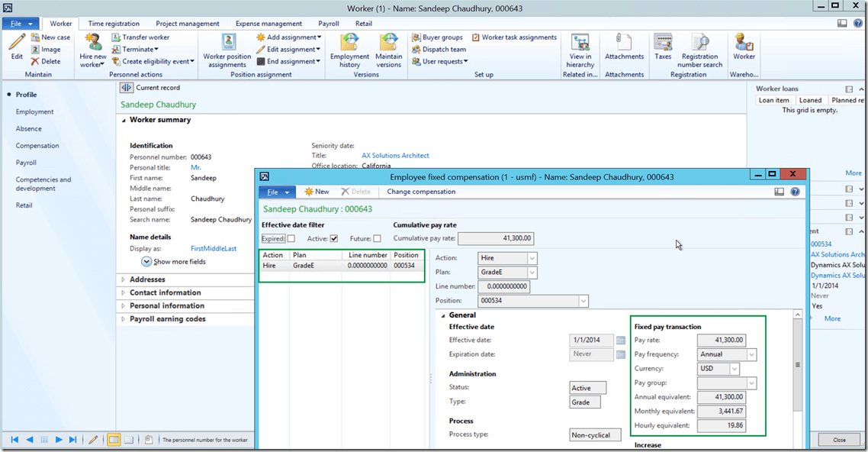Uncheck the Active filter checkbox
The width and height of the screenshot is (868, 452).
333,239
